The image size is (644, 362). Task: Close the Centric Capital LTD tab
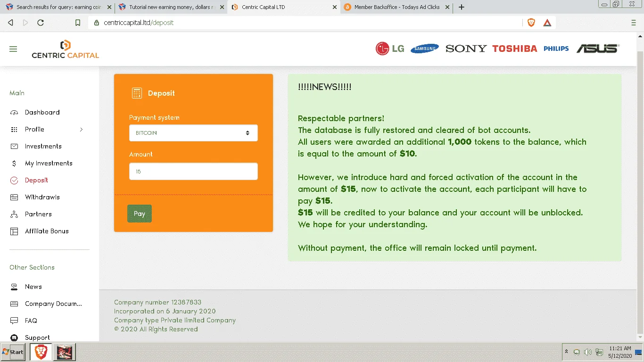coord(335,7)
